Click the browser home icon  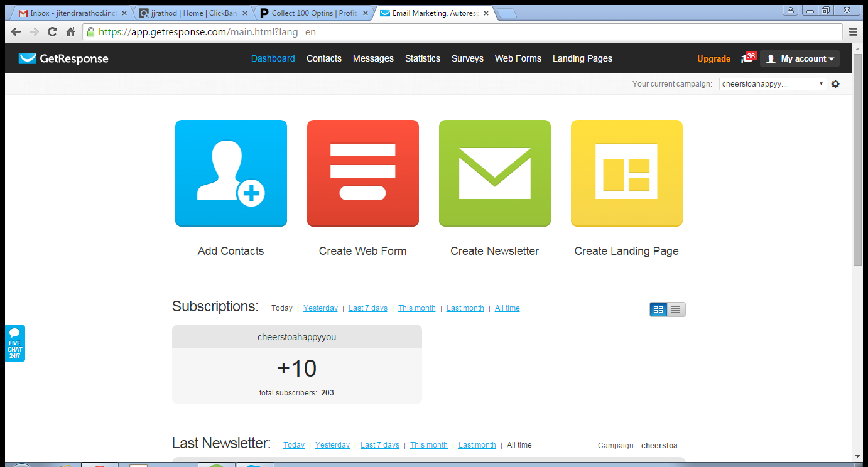tap(71, 32)
